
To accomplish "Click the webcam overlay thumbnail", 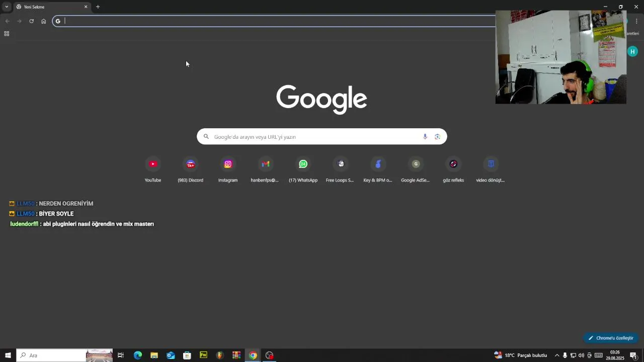I will 561,57.
